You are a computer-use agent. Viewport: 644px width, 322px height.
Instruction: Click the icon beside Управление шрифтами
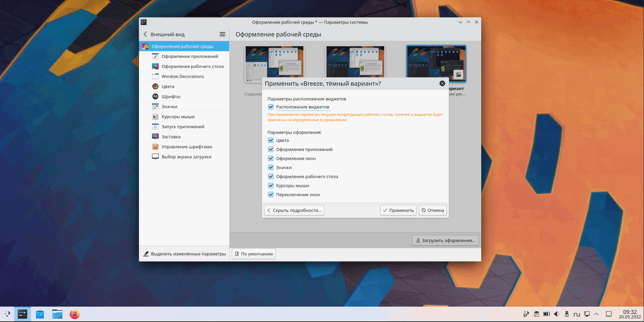(x=155, y=147)
